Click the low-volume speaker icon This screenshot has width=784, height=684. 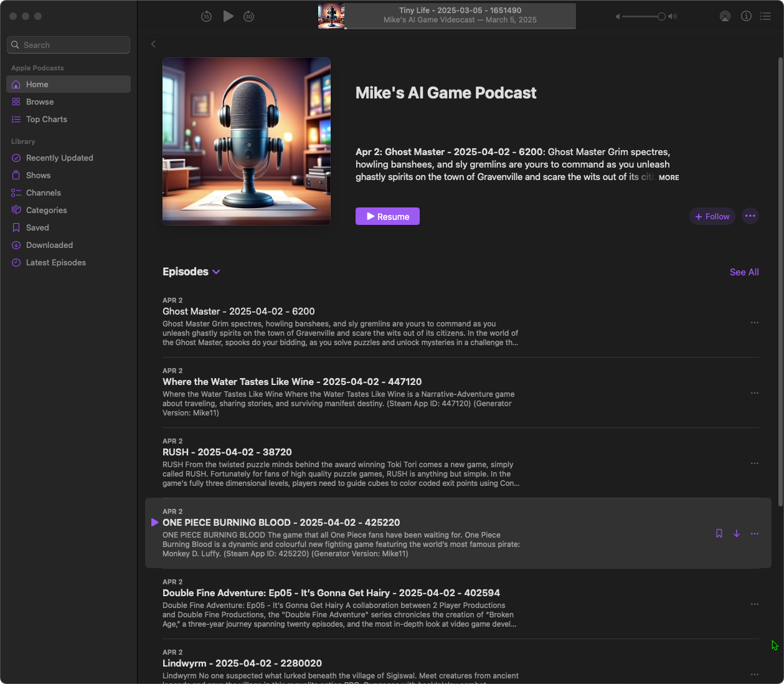pos(618,17)
